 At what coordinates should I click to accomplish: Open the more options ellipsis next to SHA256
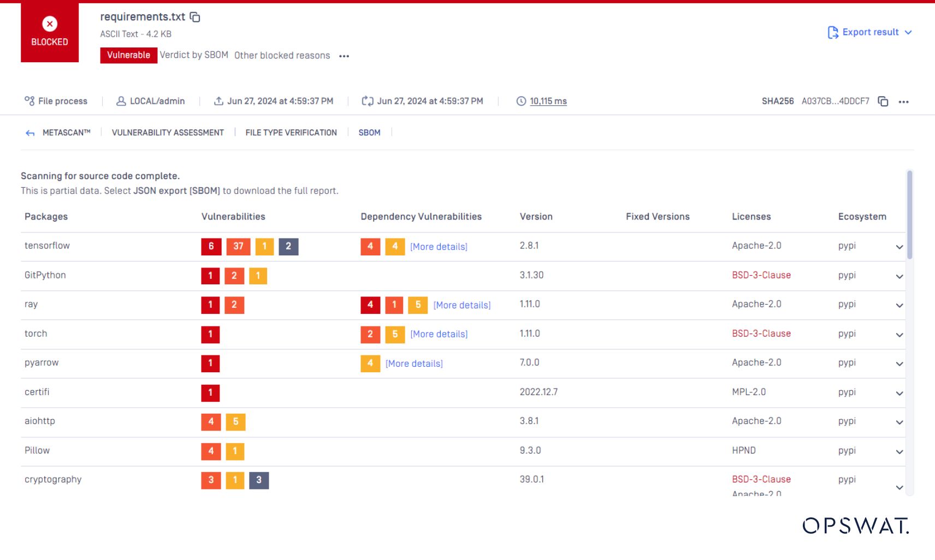(904, 102)
